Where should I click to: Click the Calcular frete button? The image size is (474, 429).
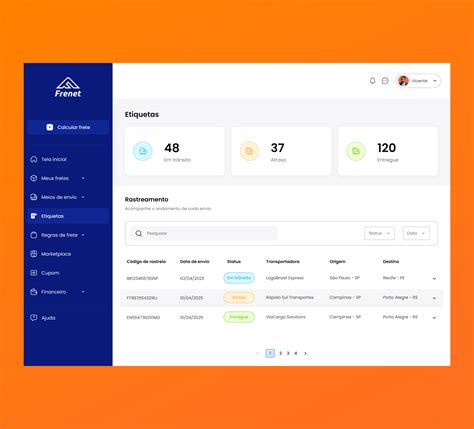coord(68,127)
